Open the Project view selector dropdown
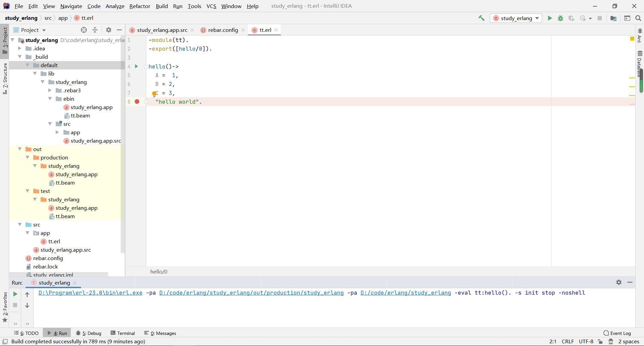 tap(30, 30)
